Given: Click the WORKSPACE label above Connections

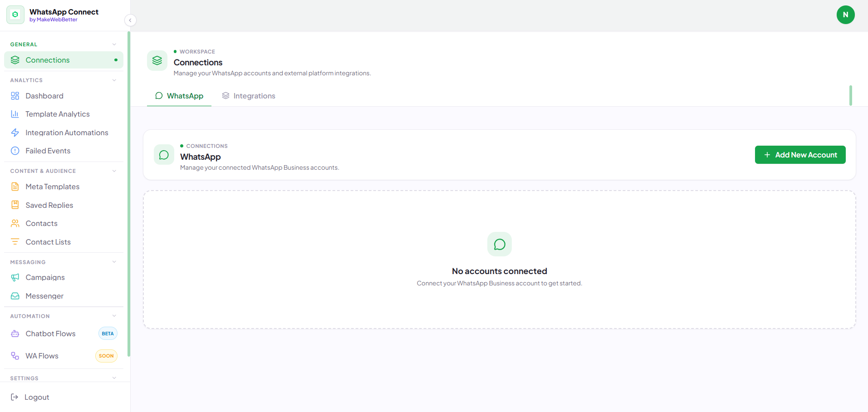Looking at the screenshot, I should (197, 52).
